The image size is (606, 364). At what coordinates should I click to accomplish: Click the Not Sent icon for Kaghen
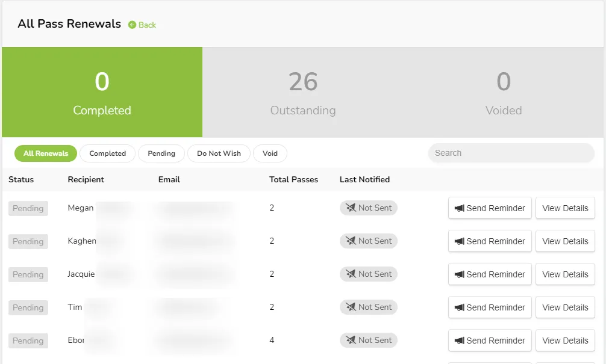pos(351,241)
